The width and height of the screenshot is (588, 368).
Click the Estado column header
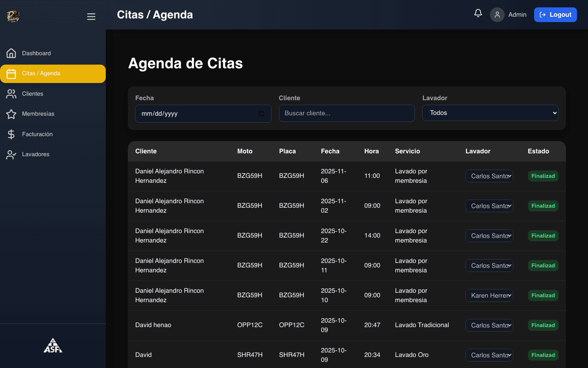click(x=538, y=151)
